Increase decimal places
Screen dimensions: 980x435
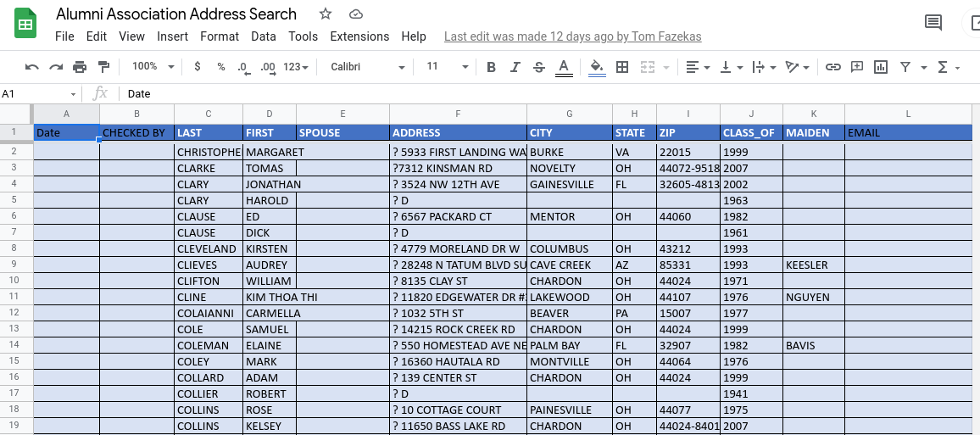point(268,68)
